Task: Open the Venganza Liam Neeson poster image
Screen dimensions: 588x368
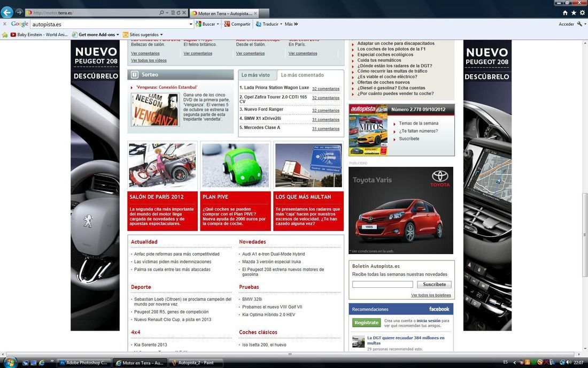Action: [155, 109]
